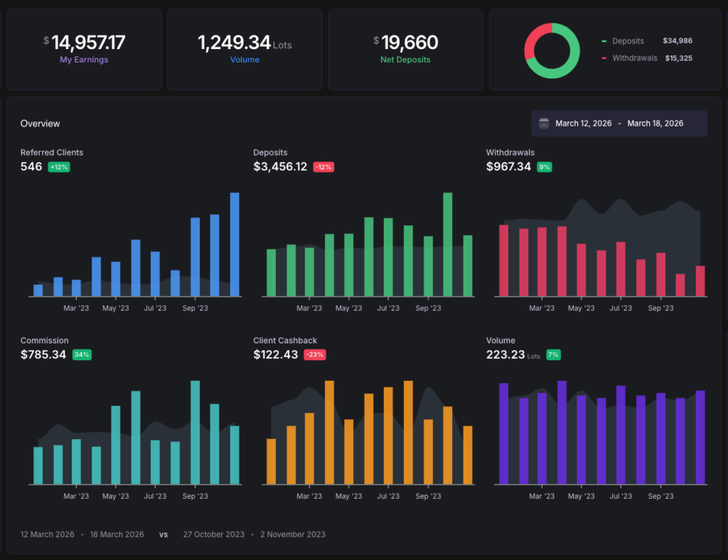The width and height of the screenshot is (728, 560).
Task: Click the +12% Referred Clients badge
Action: tap(59, 167)
